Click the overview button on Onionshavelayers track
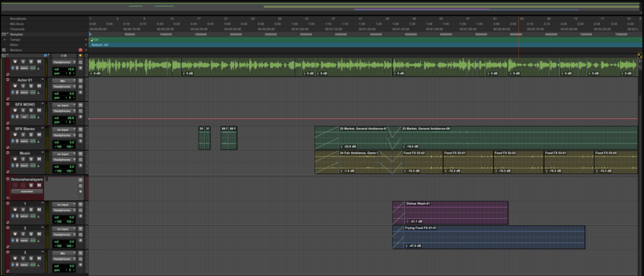Viewport: 644px width, 276px height. click(x=26, y=191)
